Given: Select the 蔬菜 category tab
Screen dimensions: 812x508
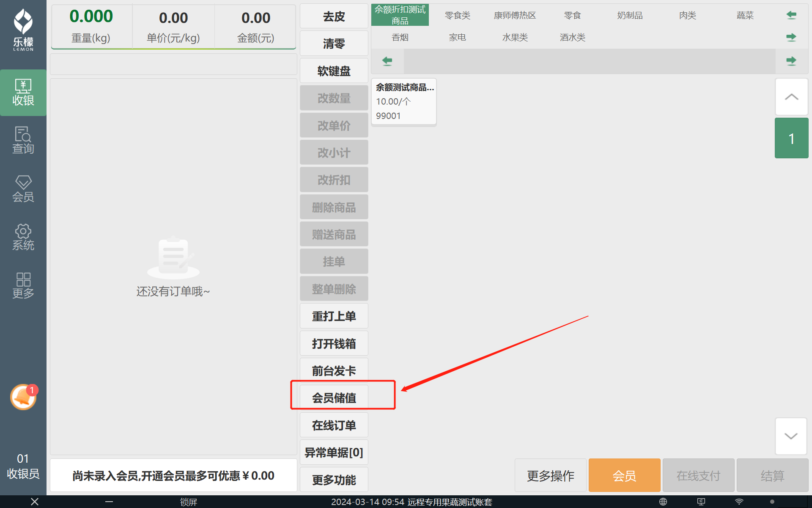Looking at the screenshot, I should (745, 15).
